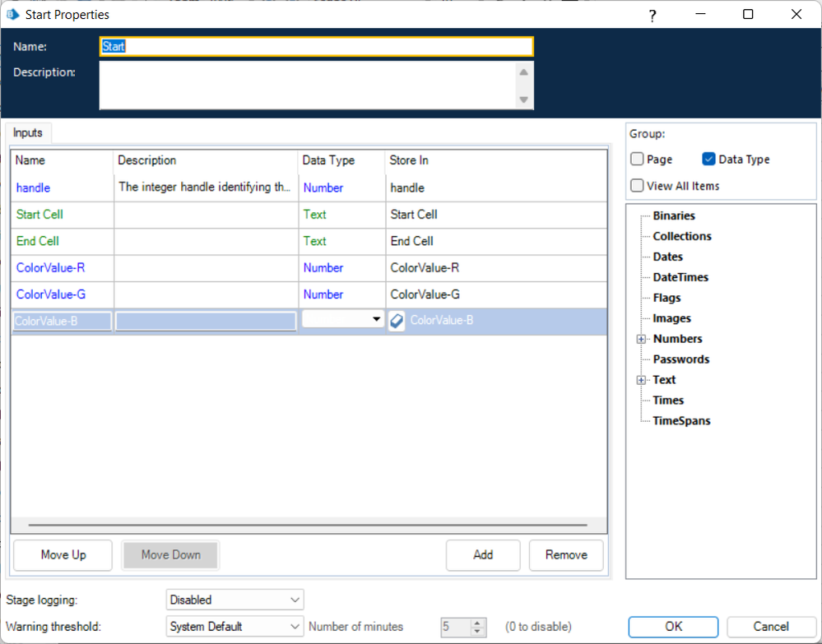Switch to the Inputs tab
This screenshot has height=644, width=822.
(29, 133)
